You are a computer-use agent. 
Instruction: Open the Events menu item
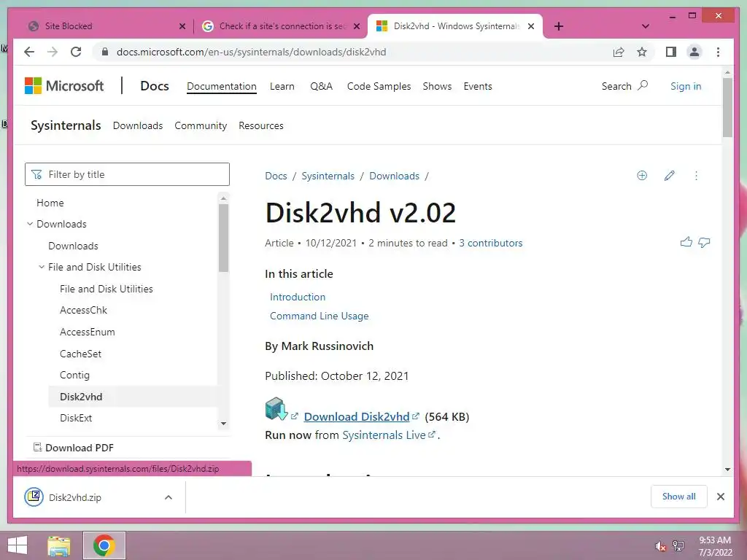point(478,86)
